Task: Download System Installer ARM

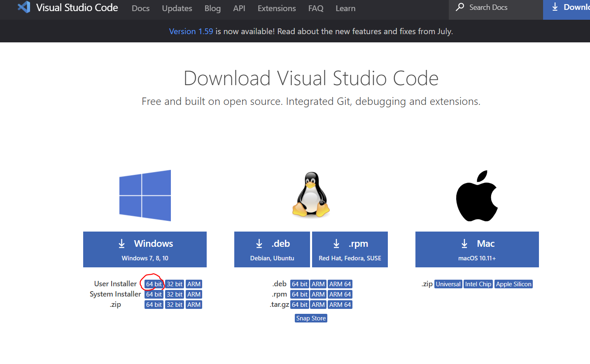Action: coord(194,294)
